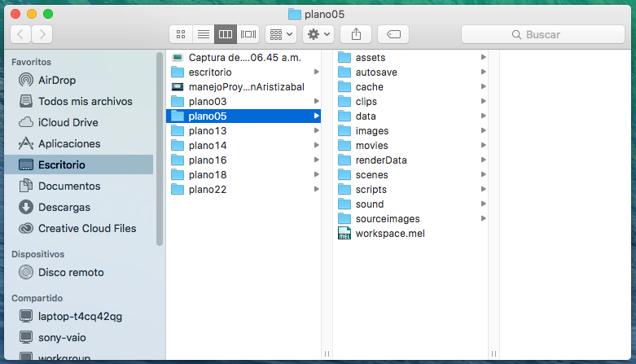
Task: Select the plano18 folder
Action: pyautogui.click(x=243, y=175)
